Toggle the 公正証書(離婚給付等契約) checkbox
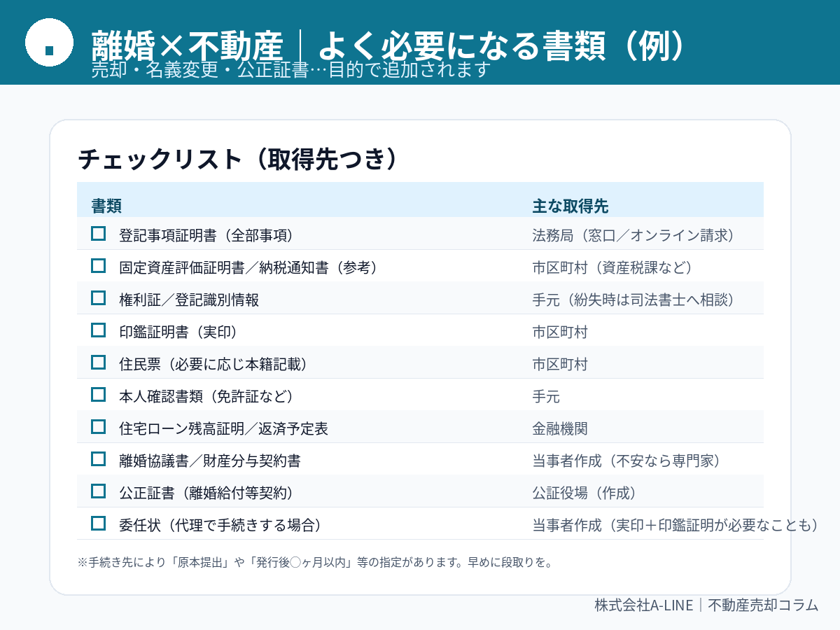Viewport: 840px width, 630px height. point(98,491)
